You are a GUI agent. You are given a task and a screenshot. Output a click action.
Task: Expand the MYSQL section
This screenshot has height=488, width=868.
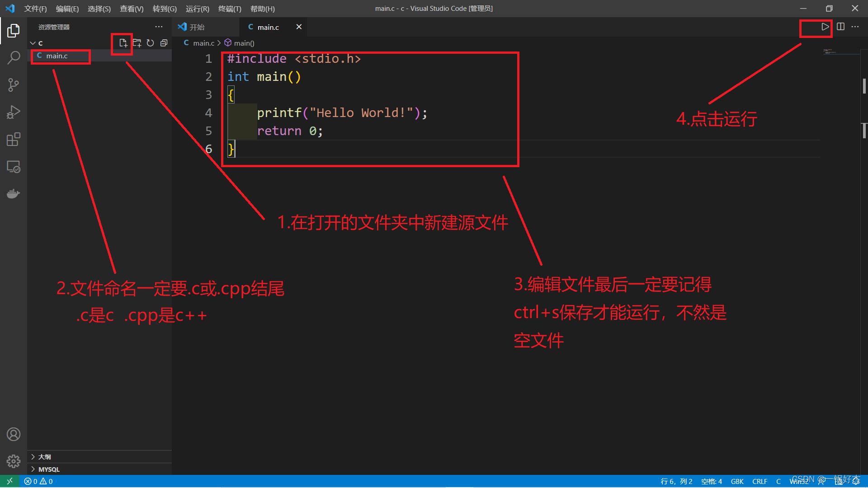point(99,469)
